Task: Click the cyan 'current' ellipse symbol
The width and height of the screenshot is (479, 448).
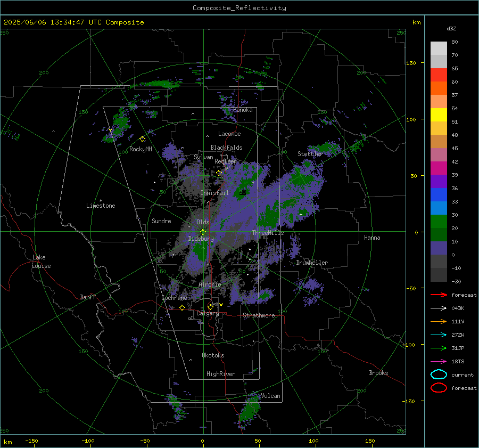Action: [x=439, y=374]
